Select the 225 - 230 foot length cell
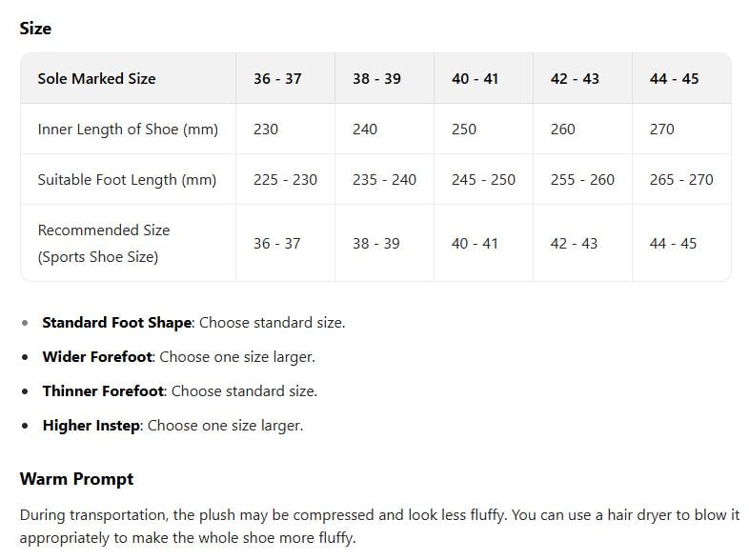 285,179
